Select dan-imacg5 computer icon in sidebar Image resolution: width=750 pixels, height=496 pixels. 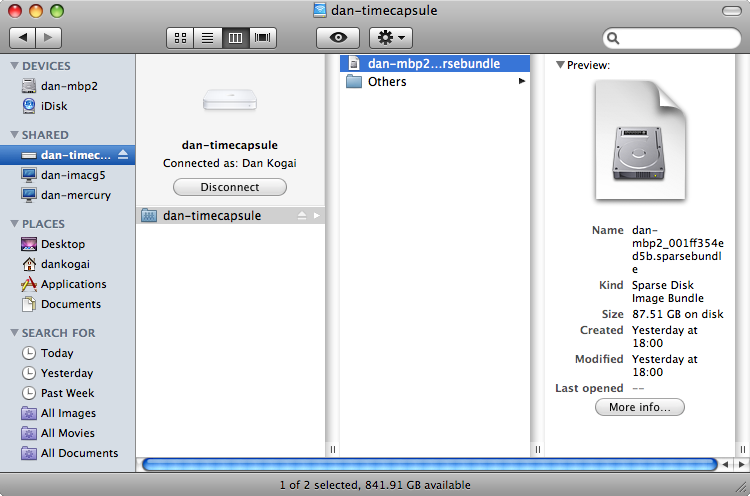[x=29, y=175]
